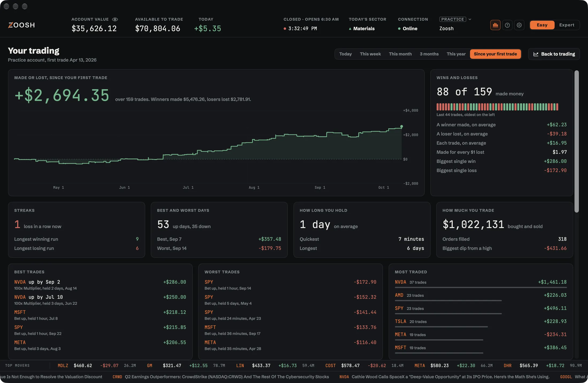588x383 pixels.
Task: Click the 88 of 159 made money heading
Action: click(480, 92)
